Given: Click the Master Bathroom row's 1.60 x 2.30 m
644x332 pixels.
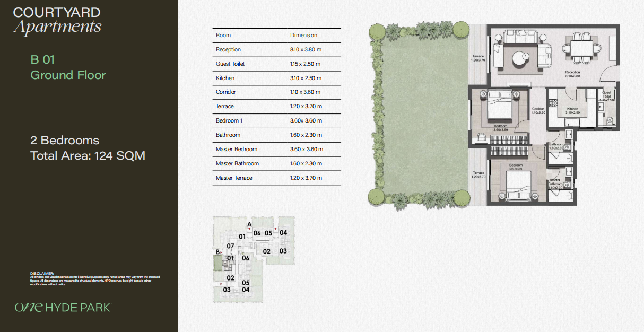Looking at the screenshot, I should [306, 163].
